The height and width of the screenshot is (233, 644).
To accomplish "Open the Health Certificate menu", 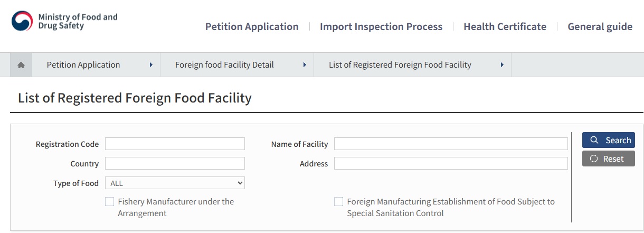I will 505,26.
